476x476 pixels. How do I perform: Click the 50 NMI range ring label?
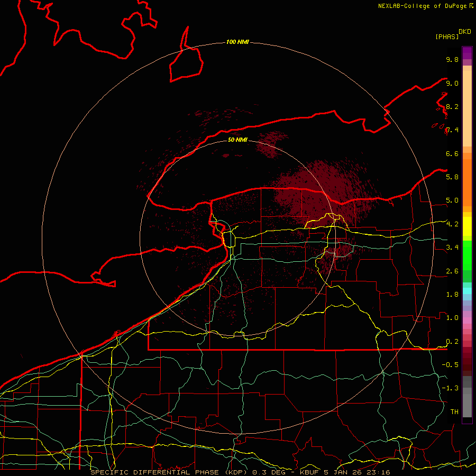[237, 140]
